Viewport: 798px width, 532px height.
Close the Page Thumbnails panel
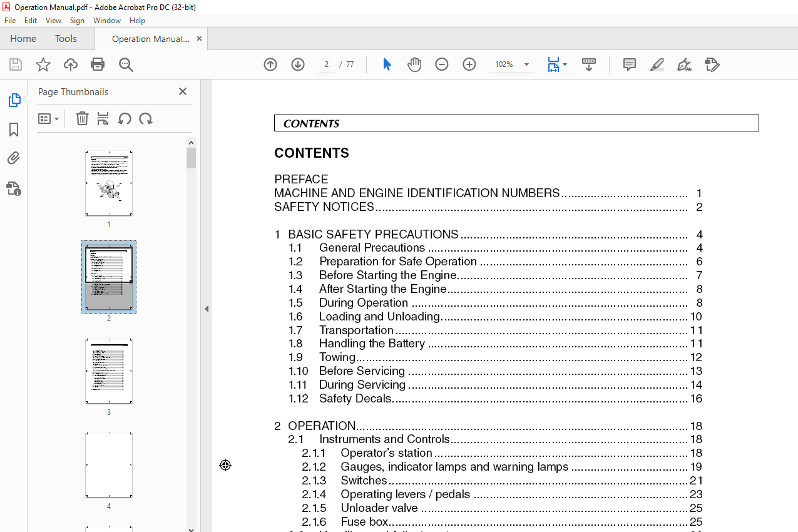click(183, 91)
